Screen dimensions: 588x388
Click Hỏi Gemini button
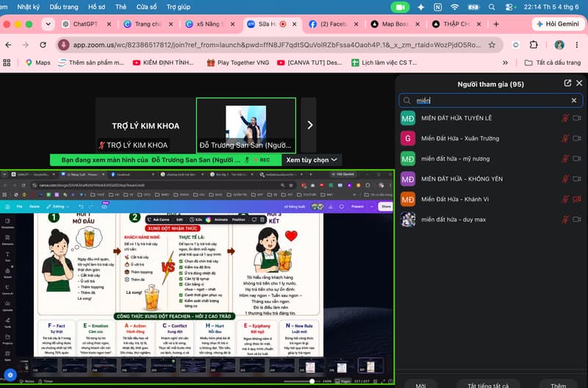[x=558, y=24]
